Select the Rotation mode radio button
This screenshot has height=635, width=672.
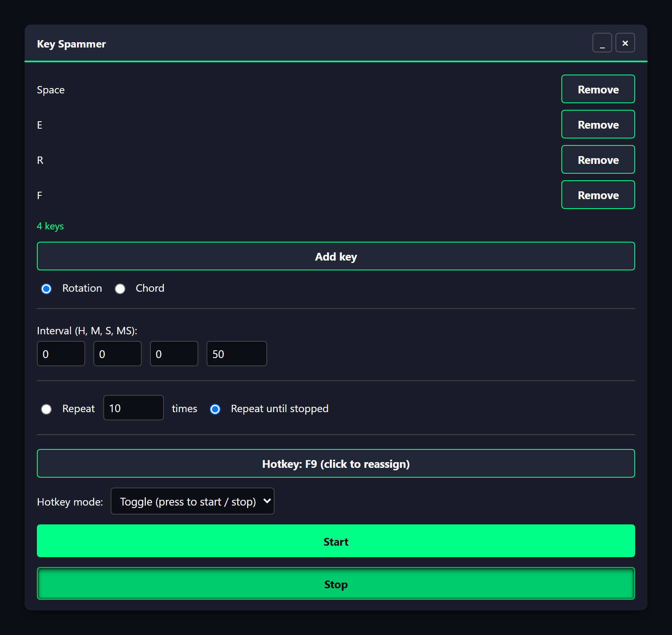tap(46, 289)
